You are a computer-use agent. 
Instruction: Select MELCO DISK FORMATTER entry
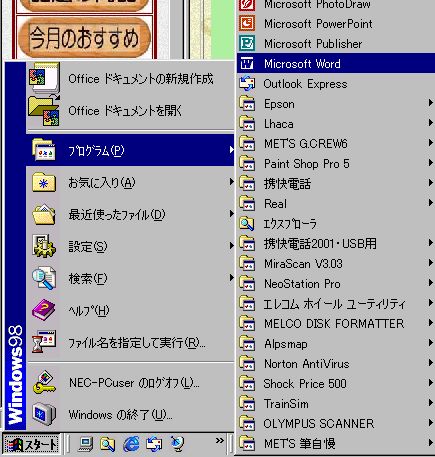[336, 324]
